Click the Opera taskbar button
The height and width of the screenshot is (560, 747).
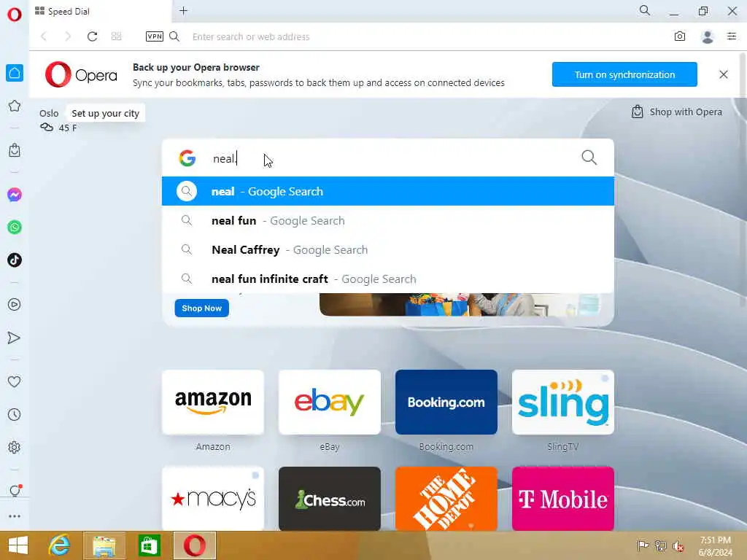(195, 545)
